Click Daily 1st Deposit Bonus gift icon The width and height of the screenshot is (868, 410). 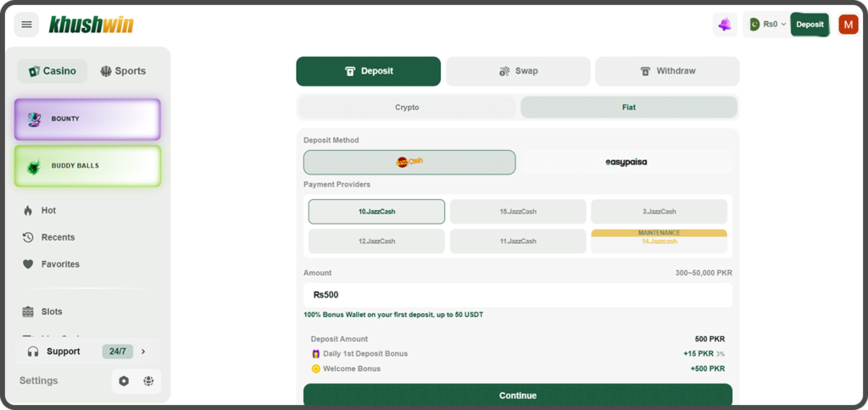click(316, 353)
